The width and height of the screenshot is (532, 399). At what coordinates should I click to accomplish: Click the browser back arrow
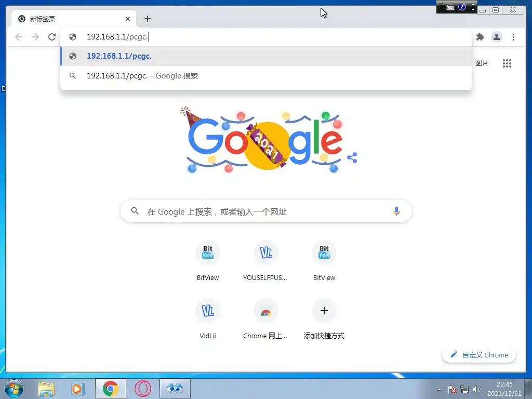tap(19, 37)
